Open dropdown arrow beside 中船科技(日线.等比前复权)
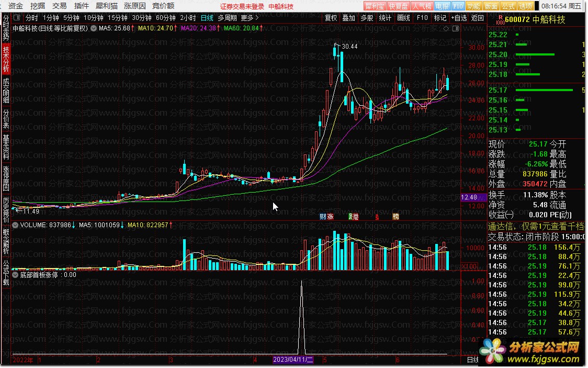Screen dimensions: 588x368 pos(93,28)
